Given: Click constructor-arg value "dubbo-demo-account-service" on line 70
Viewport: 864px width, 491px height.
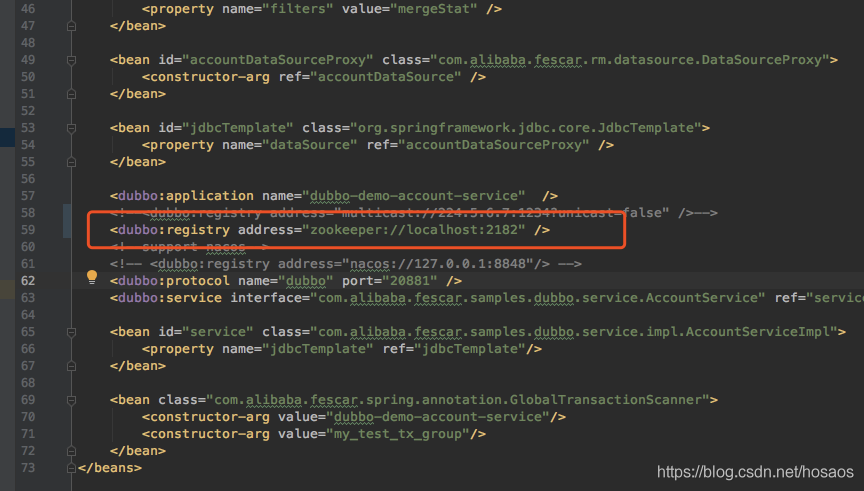Looking at the screenshot, I should click(438, 417).
